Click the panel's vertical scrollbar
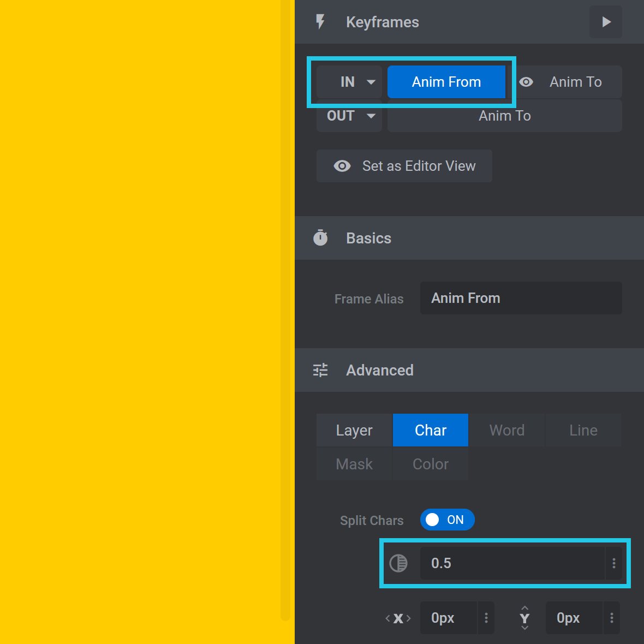 (285, 310)
